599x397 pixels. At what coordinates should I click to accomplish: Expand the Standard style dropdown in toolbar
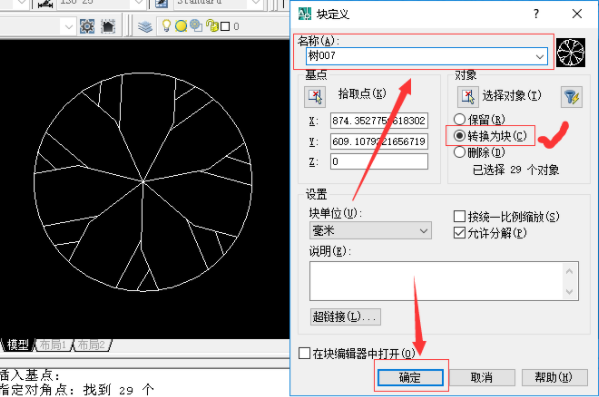pos(255,3)
